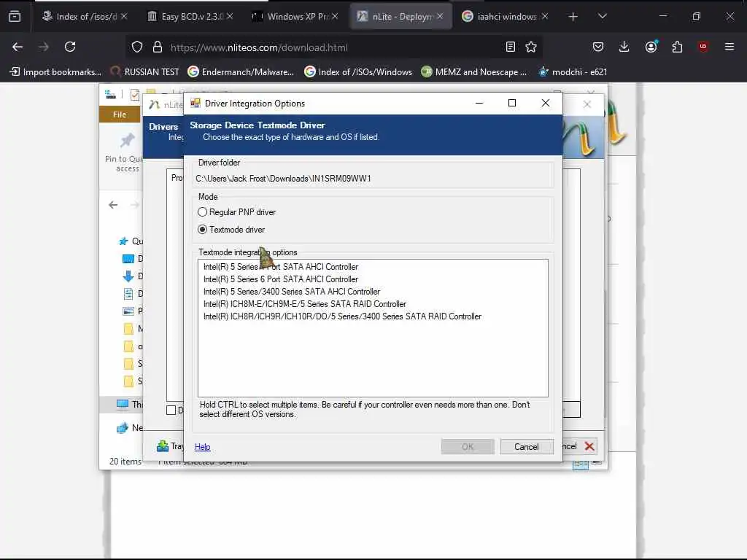Viewport: 747px width, 560px height.
Task: Open the RUSSIAN TEST bookmark
Action: (x=145, y=72)
